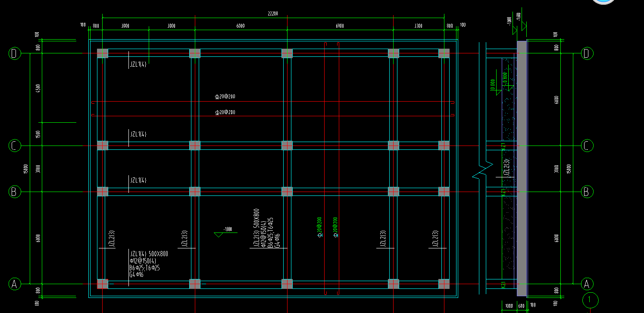This screenshot has height=313, width=644.
Task: Select the 15000 dimension on the left side
Action: pyautogui.click(x=26, y=169)
